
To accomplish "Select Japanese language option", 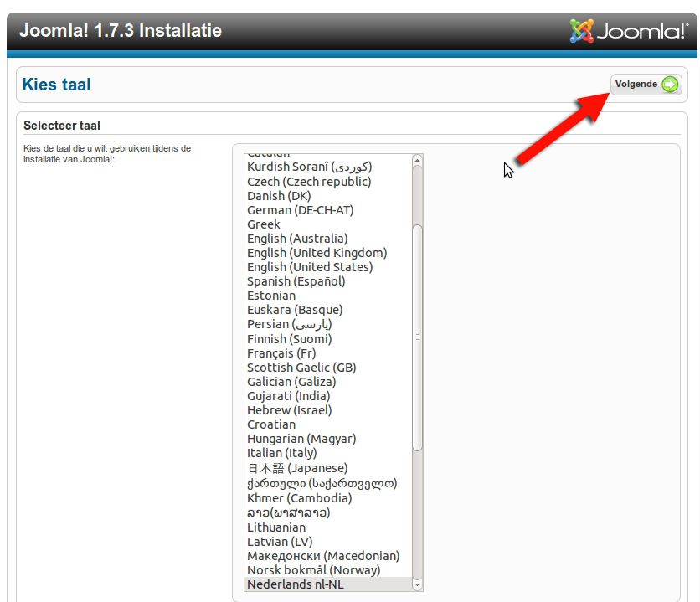I will [x=328, y=468].
